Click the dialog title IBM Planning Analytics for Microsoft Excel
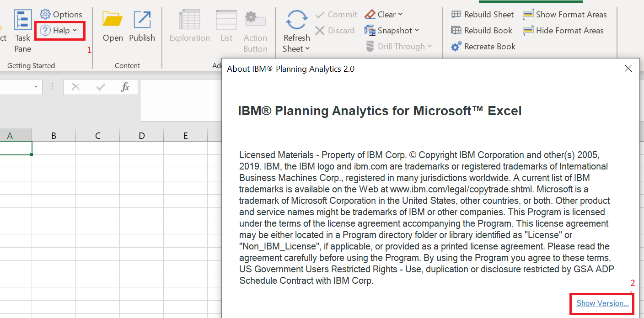 pos(380,111)
